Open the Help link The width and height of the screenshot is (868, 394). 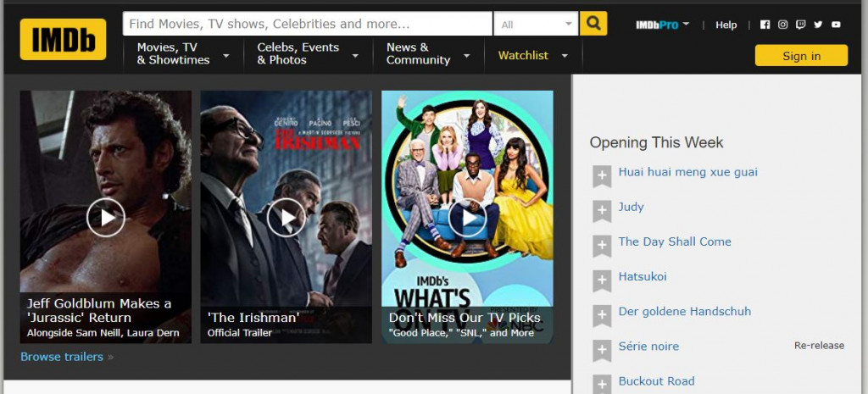point(726,25)
